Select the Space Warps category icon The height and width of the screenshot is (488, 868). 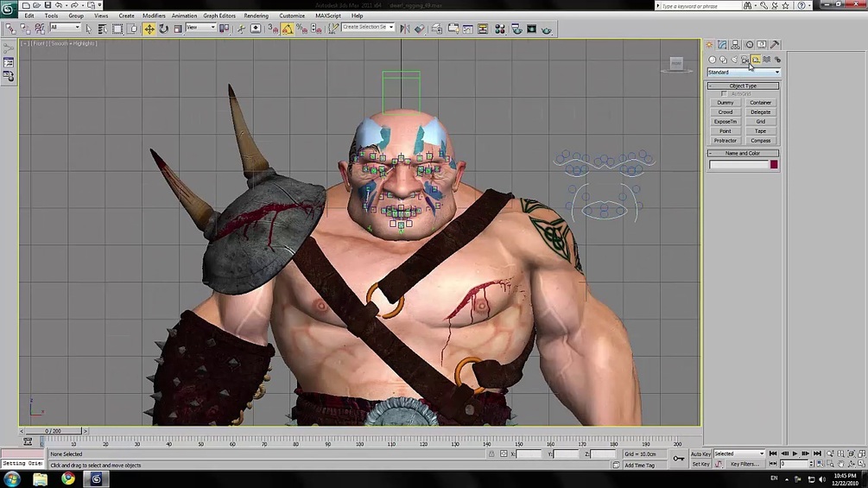pos(767,60)
